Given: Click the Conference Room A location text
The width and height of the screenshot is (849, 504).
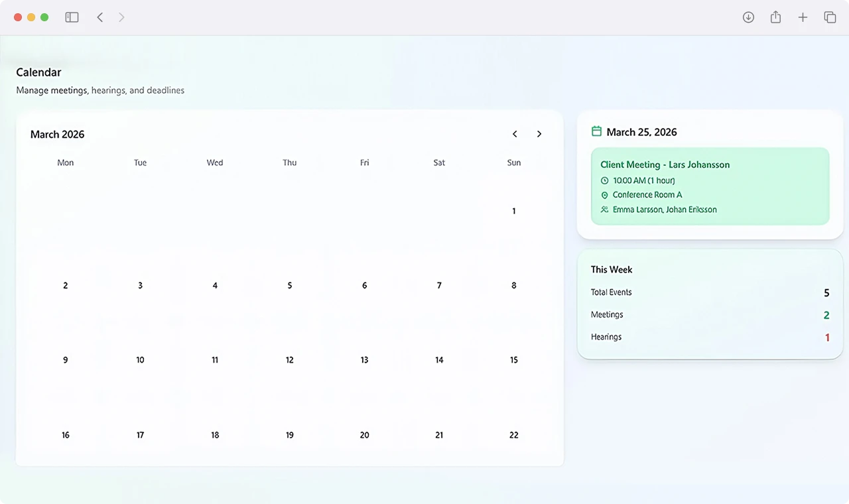Looking at the screenshot, I should pos(647,195).
